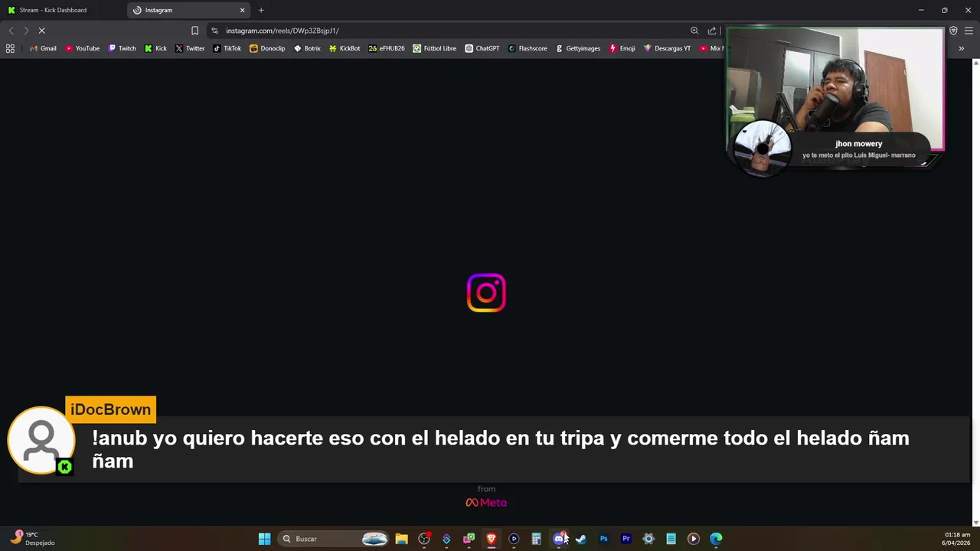Open OBS Studio taskbar icon with red dot
The width and height of the screenshot is (980, 551).
[x=424, y=539]
